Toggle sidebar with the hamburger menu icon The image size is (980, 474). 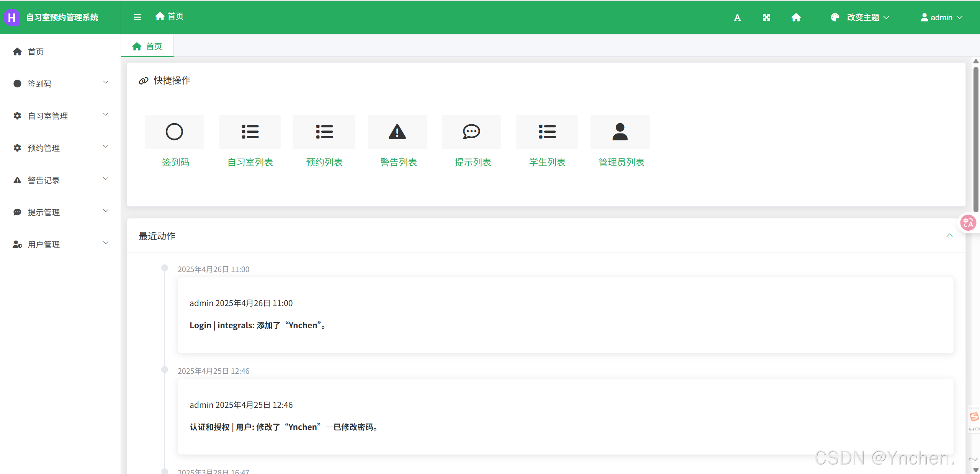click(137, 17)
